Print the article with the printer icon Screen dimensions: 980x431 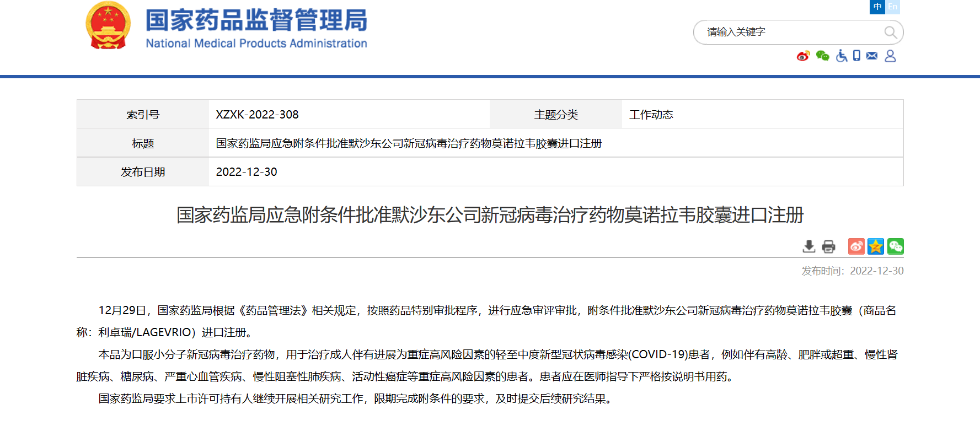(828, 246)
